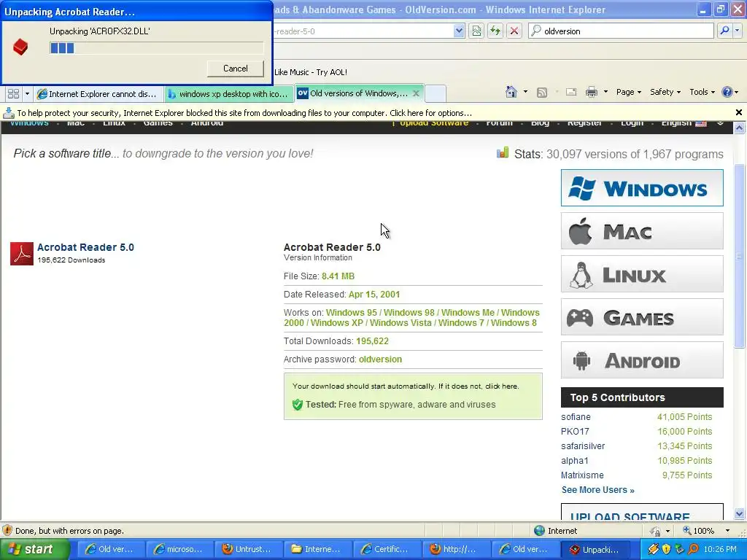747x560 pixels.
Task: Open contributor safarisilver profile
Action: coord(583,446)
